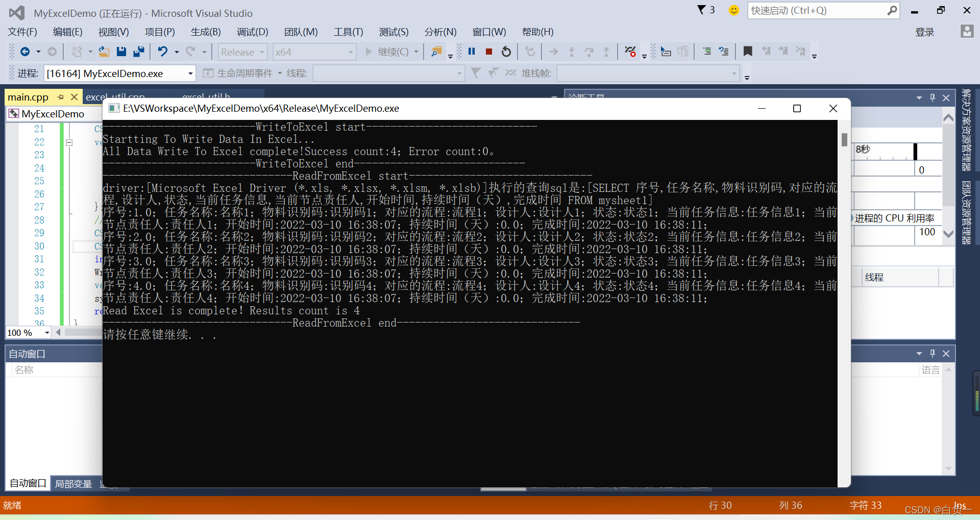Click the Increase Line Indent icon

[x=707, y=52]
